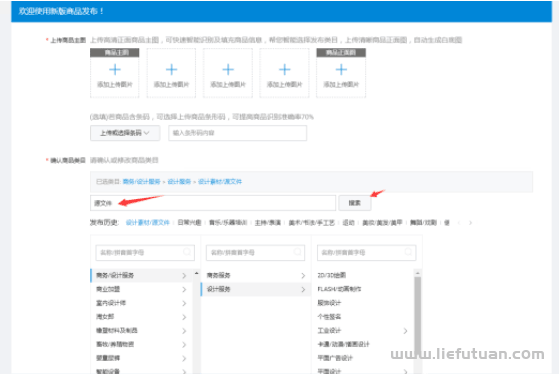The image size is (559, 374).
Task: Select 商业加盟 category row
Action: (142, 289)
